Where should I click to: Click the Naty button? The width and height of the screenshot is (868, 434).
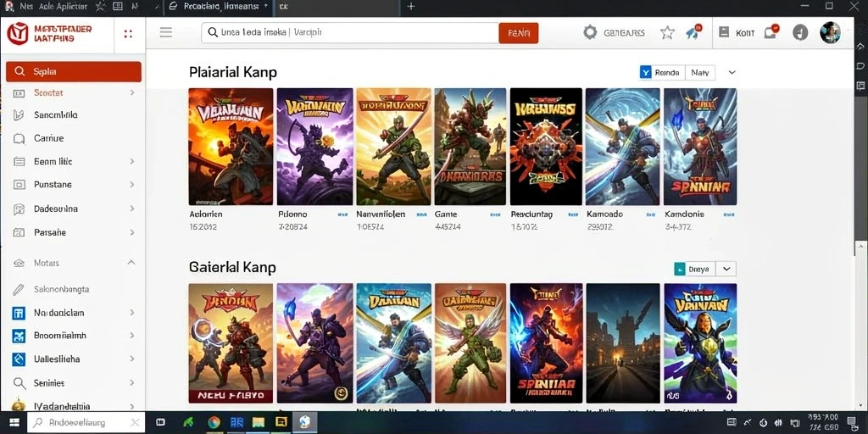pos(699,72)
